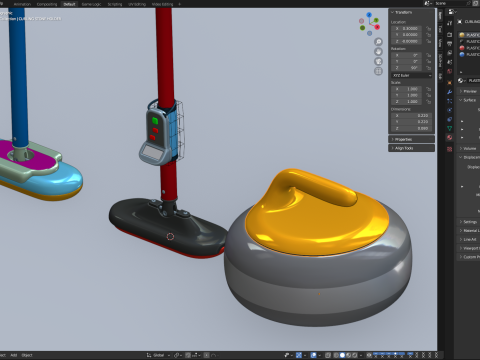The width and height of the screenshot is (480, 360).
Task: Open the Tool properties tab
Action: [x=449, y=23]
